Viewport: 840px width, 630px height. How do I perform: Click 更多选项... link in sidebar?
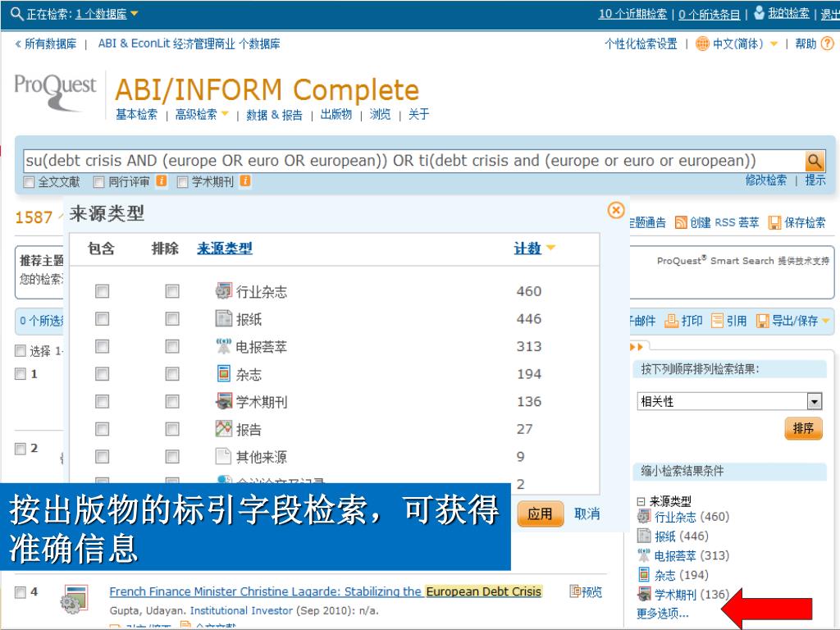(663, 613)
